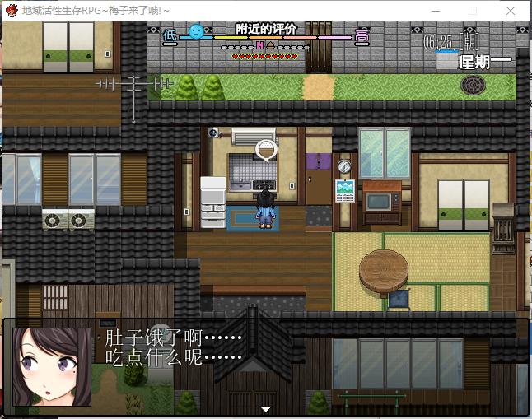532x419 pixels.
Task: Click the left outdoor AC compressor unit
Action: [54, 220]
